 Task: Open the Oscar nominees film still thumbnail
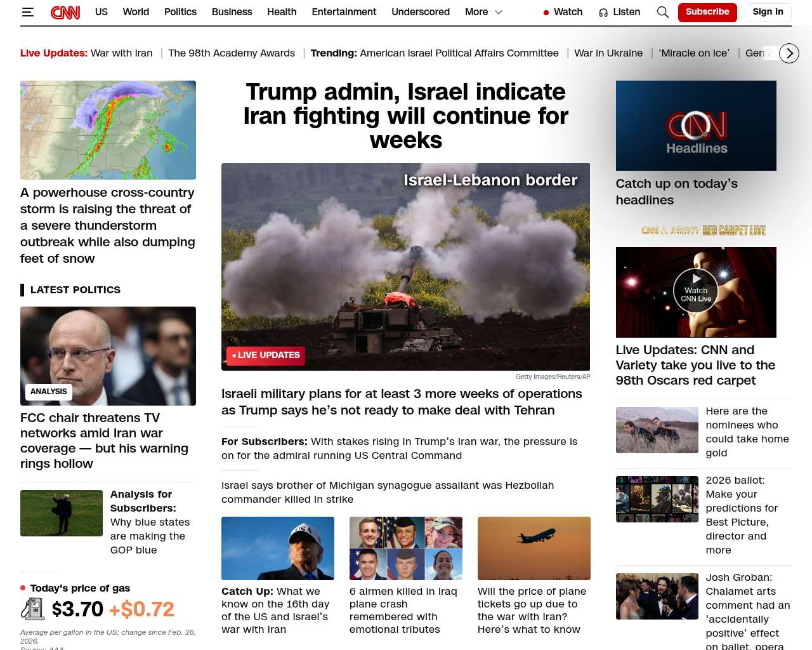click(657, 430)
